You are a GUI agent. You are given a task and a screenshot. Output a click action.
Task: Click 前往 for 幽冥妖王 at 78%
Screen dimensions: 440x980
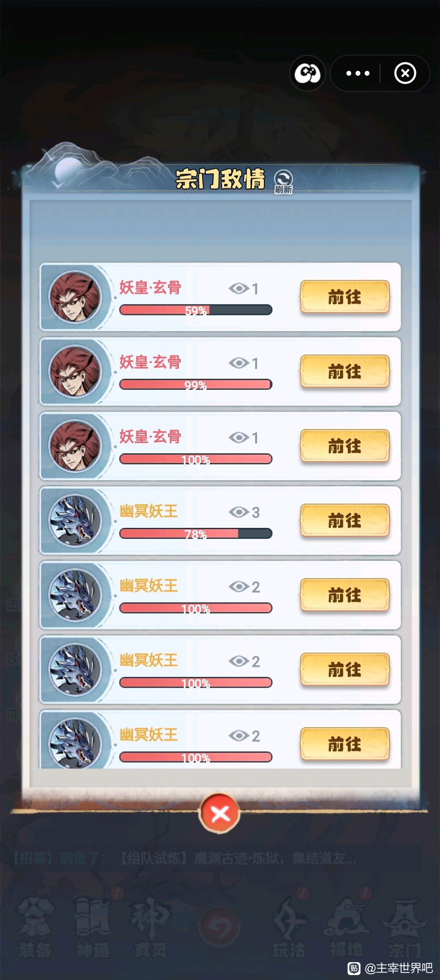click(345, 521)
